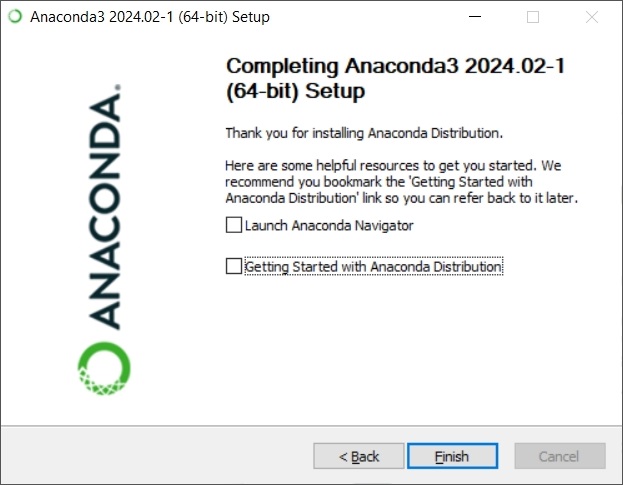Viewport: 623px width, 485px height.
Task: Click the 'Launch Anaconda Navigator' label text
Action: click(x=329, y=226)
